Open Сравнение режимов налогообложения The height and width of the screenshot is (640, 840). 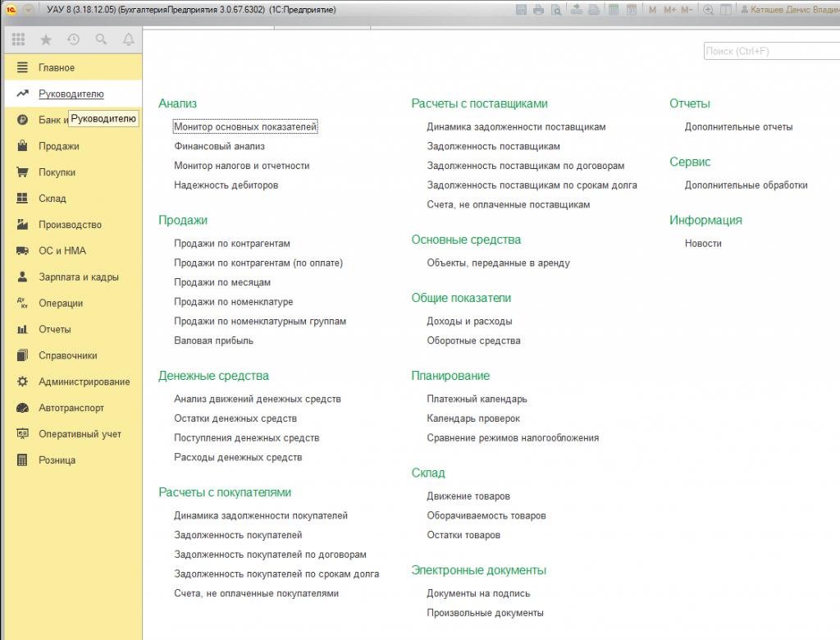coord(513,437)
